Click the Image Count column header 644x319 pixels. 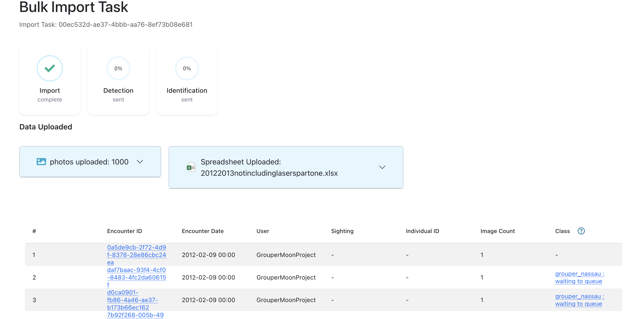[497, 231]
